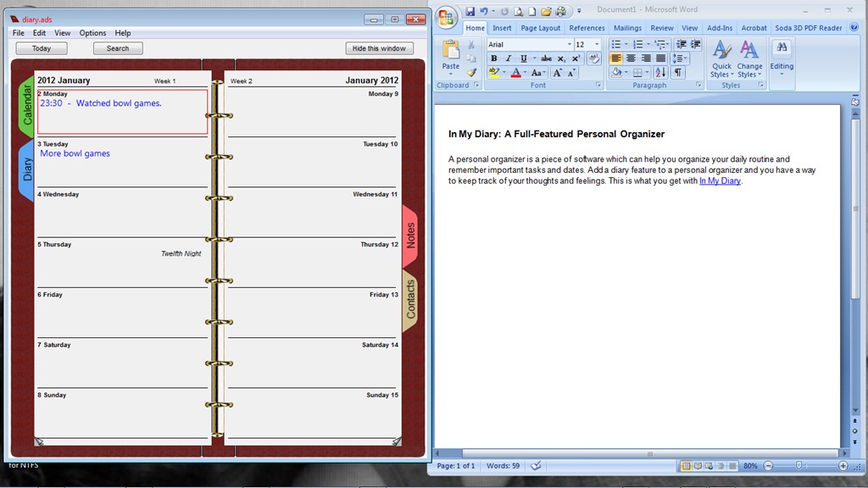Open the Change Case Aa dropdown

pyautogui.click(x=537, y=73)
